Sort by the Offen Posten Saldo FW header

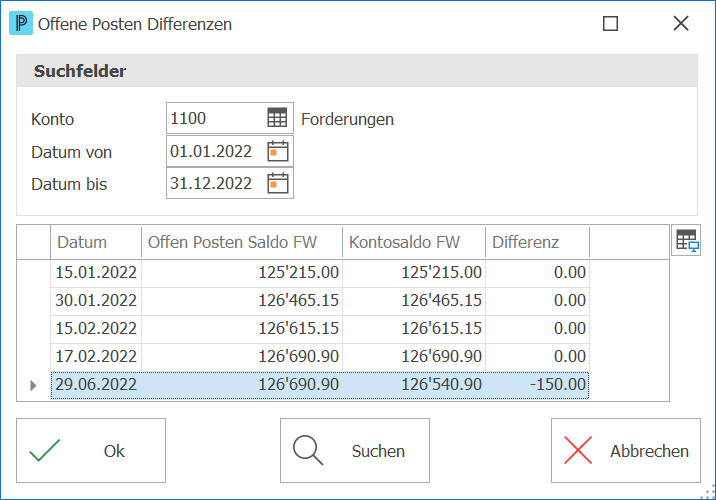242,242
